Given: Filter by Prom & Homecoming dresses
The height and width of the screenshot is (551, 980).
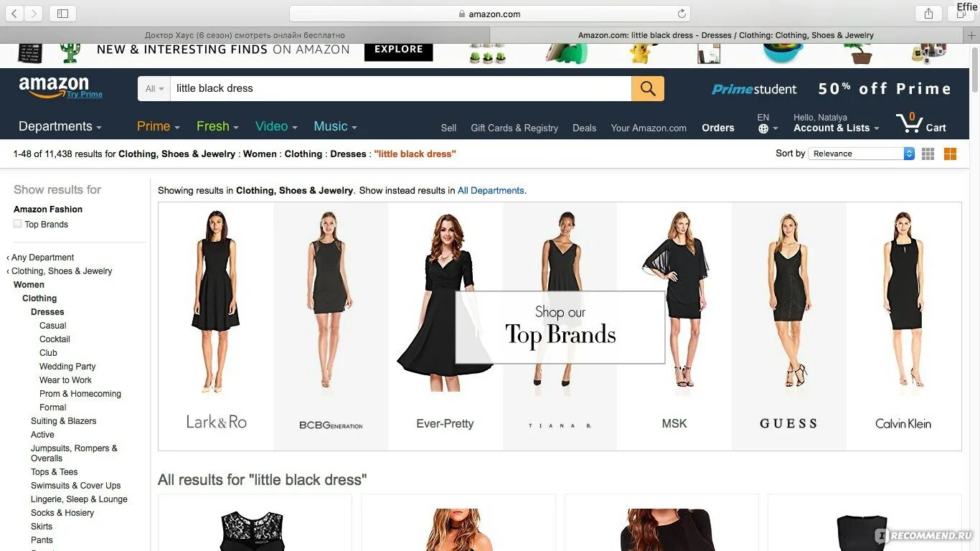Looking at the screenshot, I should click(80, 394).
